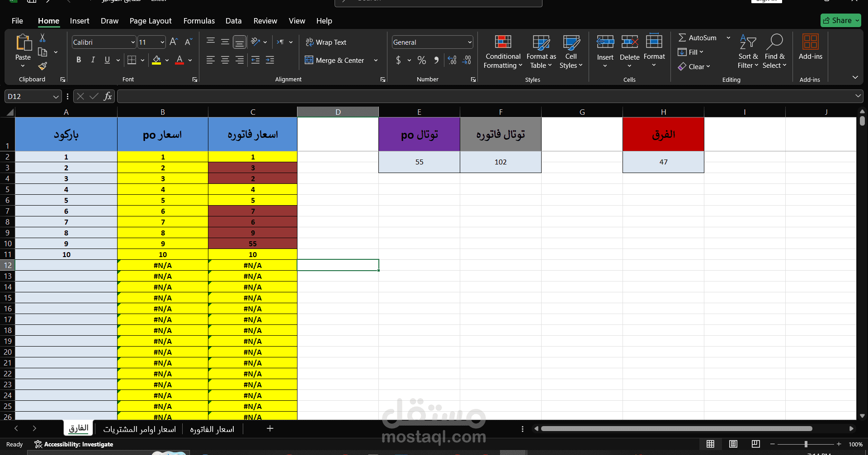Click Accessibility: Investigate in status bar

point(74,444)
